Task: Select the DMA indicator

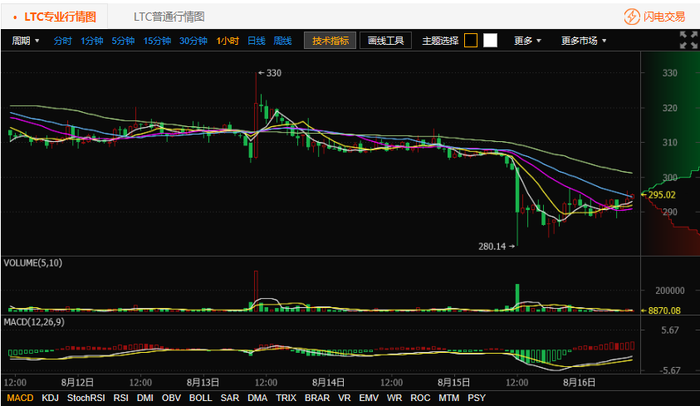Action: pos(257,398)
